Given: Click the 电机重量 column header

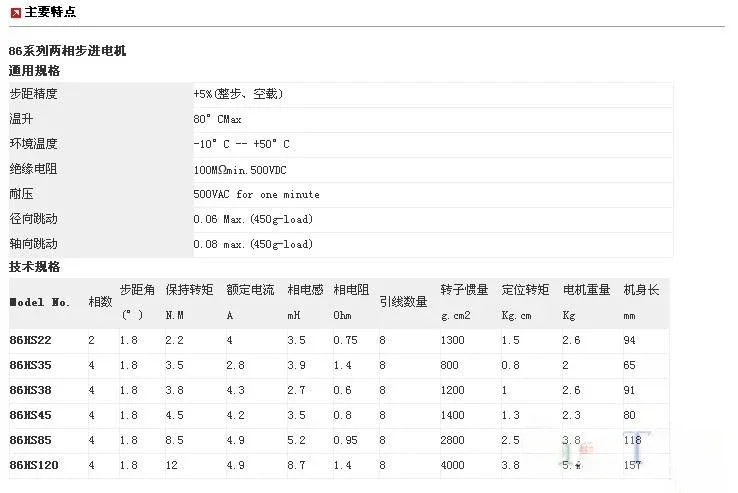Looking at the screenshot, I should coord(586,290).
